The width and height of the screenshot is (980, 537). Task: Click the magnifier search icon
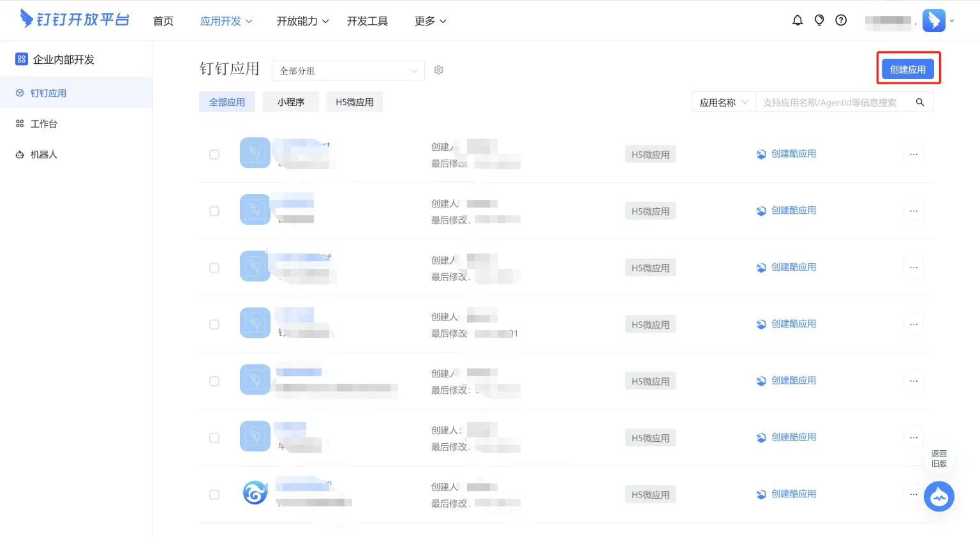920,102
